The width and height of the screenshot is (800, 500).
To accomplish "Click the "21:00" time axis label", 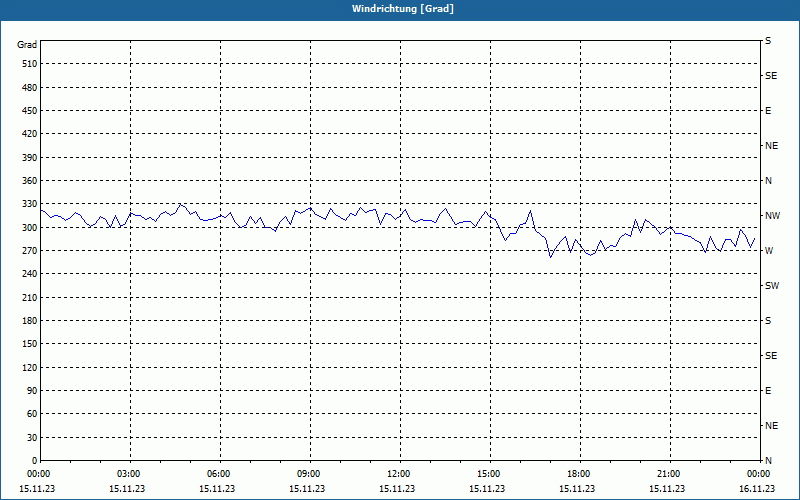I will pos(668,474).
